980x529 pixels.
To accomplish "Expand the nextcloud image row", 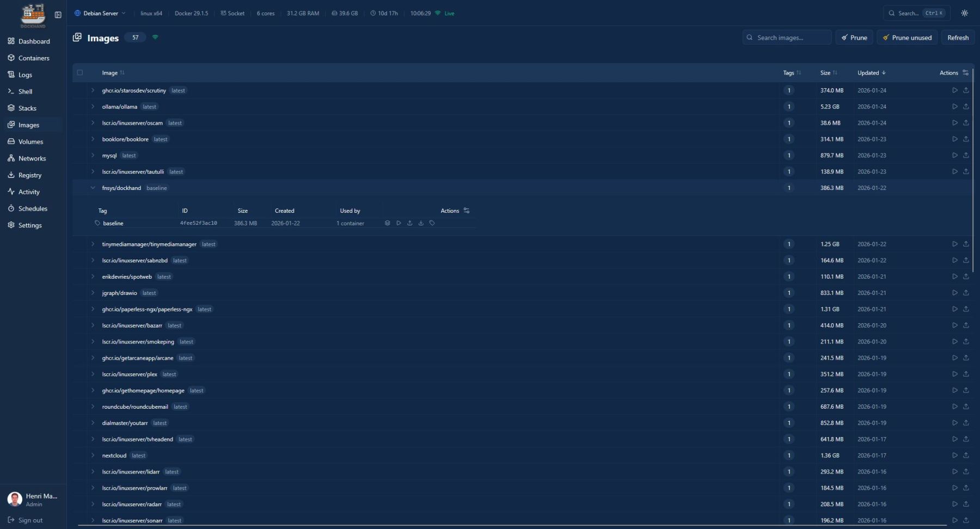I will (x=93, y=456).
